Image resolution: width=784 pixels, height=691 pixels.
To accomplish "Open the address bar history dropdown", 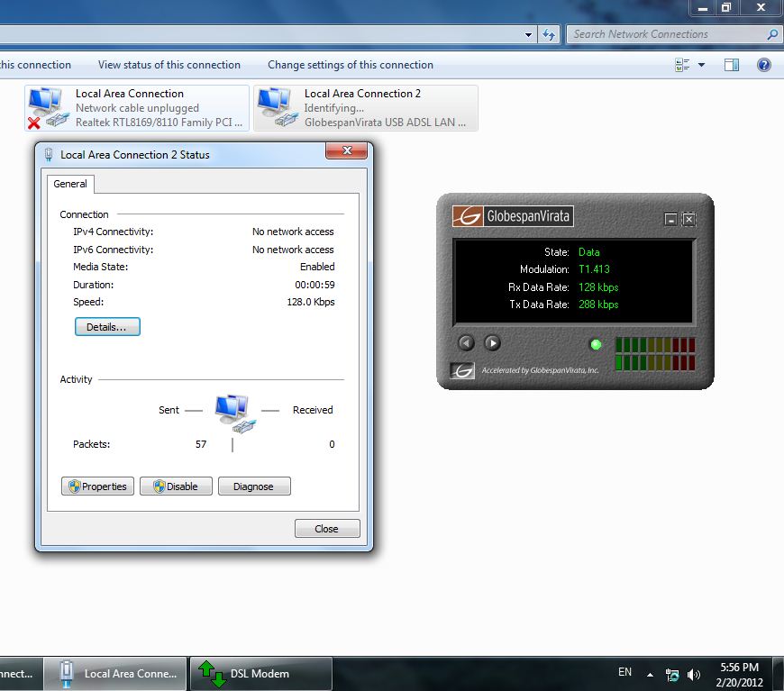I will tap(528, 34).
